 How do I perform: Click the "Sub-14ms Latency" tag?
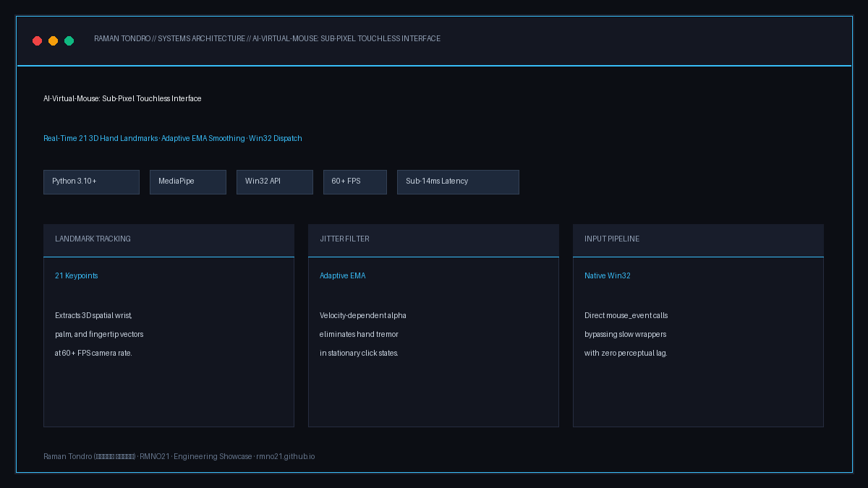[x=458, y=182]
